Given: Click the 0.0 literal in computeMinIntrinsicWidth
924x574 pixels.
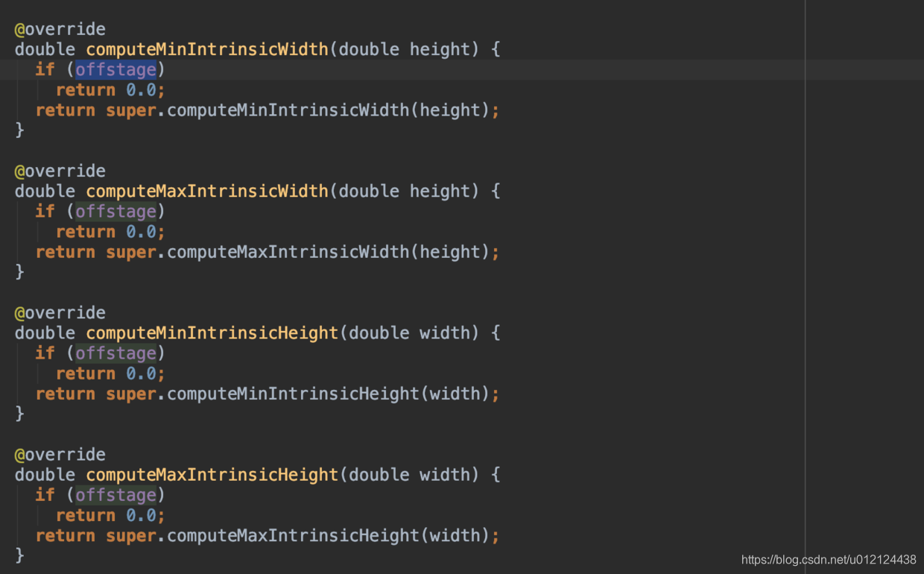Looking at the screenshot, I should tap(141, 89).
